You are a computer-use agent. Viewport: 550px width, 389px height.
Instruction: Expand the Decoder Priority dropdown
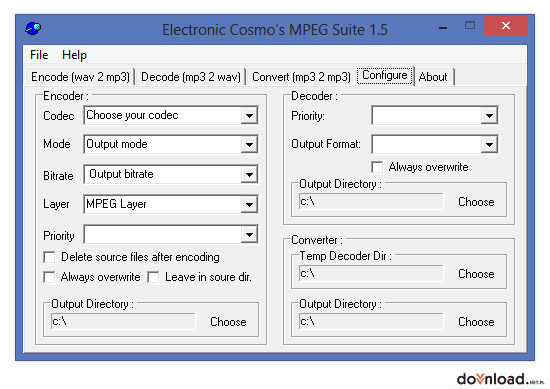click(x=489, y=115)
